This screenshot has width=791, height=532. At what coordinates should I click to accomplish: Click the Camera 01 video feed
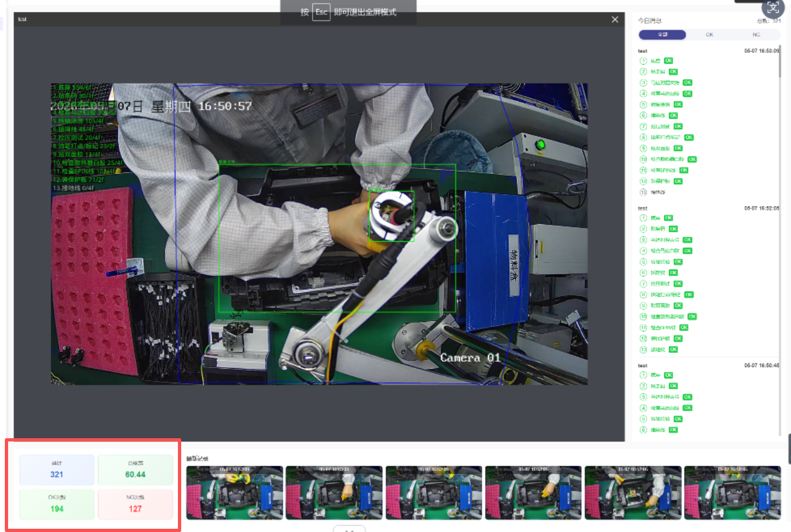[x=319, y=234]
